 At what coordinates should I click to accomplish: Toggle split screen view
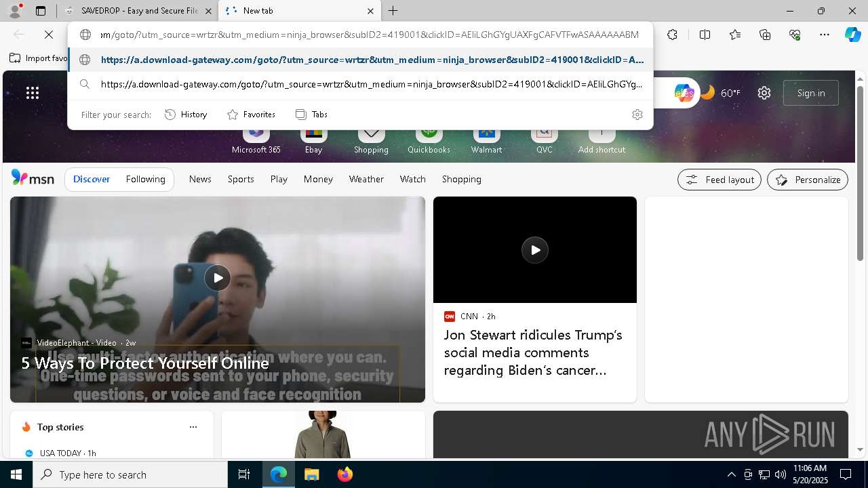[x=705, y=35]
